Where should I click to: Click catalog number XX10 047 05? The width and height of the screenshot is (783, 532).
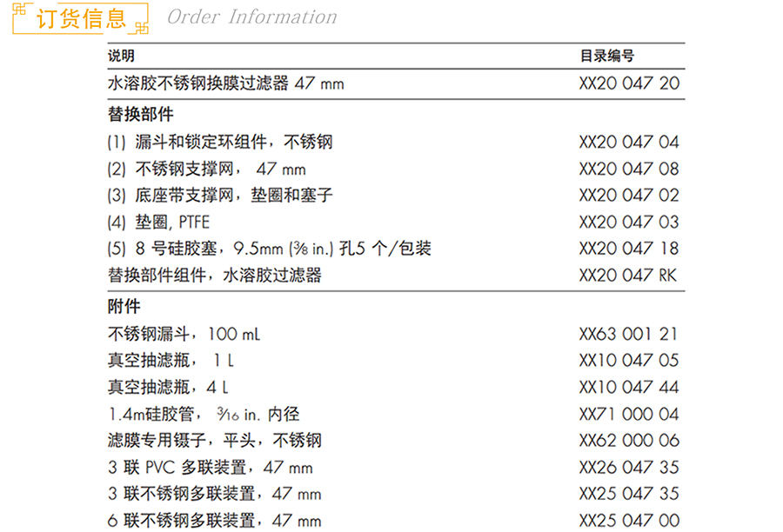point(628,361)
